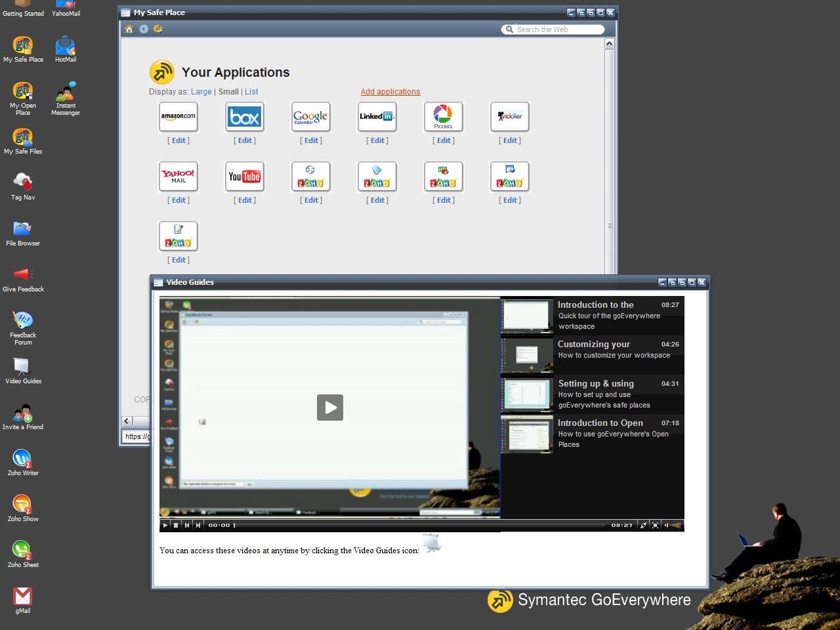Click Edit under the YouTube tile
This screenshot has width=840, height=630.
[x=245, y=200]
